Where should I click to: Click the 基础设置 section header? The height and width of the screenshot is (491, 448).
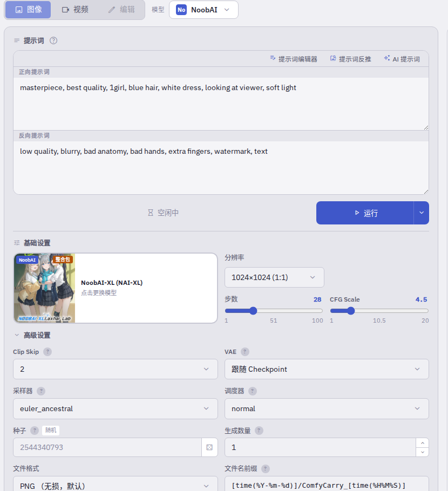(x=32, y=243)
